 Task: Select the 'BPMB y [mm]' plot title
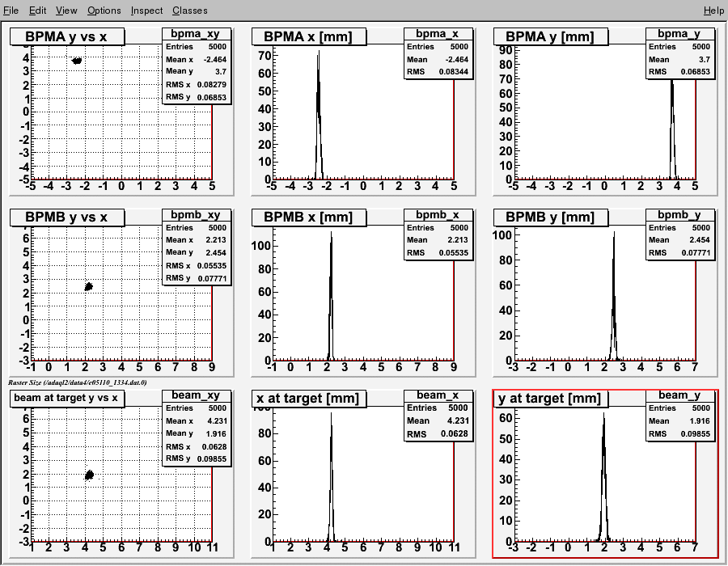pyautogui.click(x=551, y=218)
